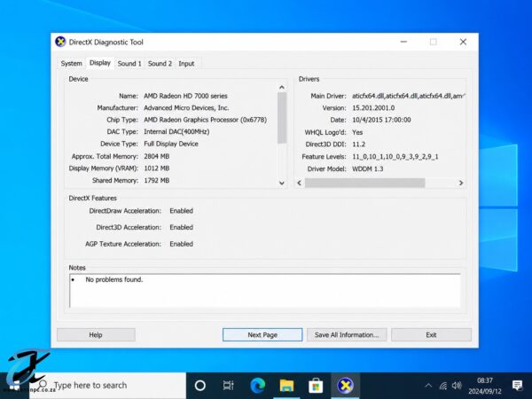Image resolution: width=532 pixels, height=399 pixels.
Task: Click the Device vertical scrollbar thumb
Action: coord(282,117)
